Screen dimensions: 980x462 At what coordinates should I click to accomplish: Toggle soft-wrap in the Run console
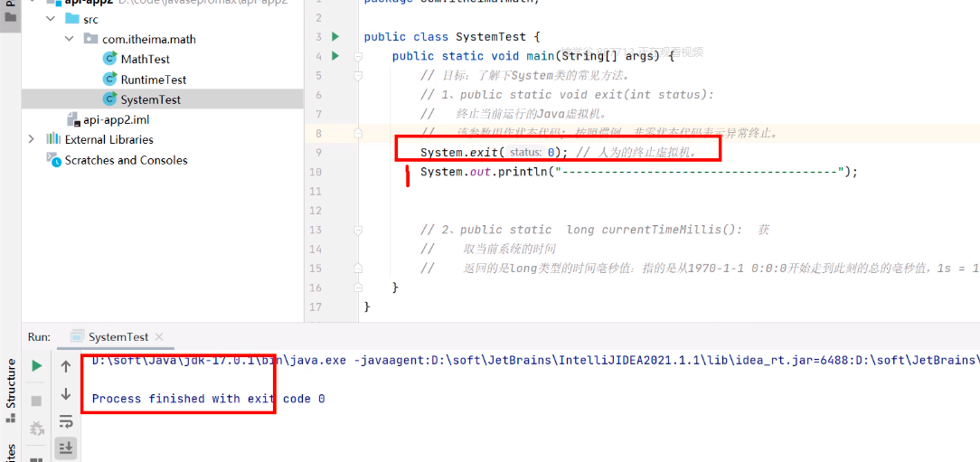pyautogui.click(x=66, y=421)
